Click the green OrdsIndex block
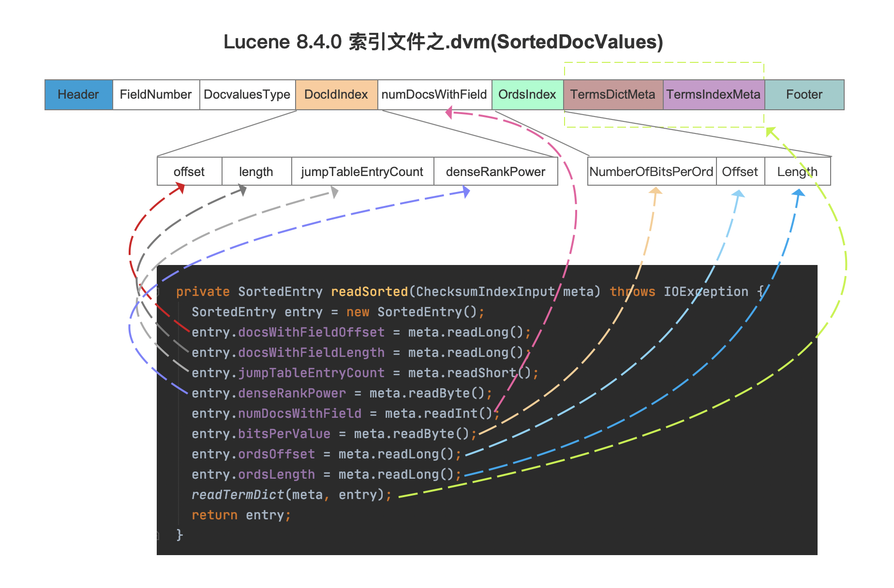Viewport: 894px width, 588px height. coord(527,95)
